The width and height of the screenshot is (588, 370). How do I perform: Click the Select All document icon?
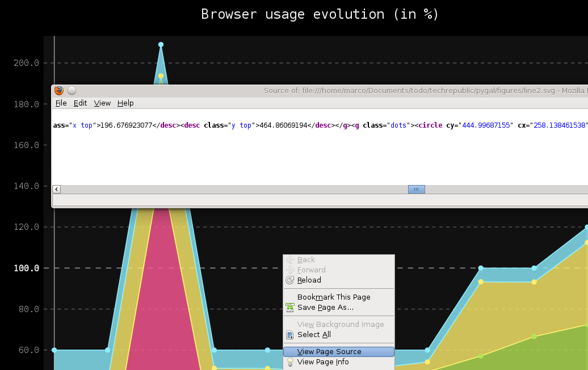pyautogui.click(x=291, y=334)
